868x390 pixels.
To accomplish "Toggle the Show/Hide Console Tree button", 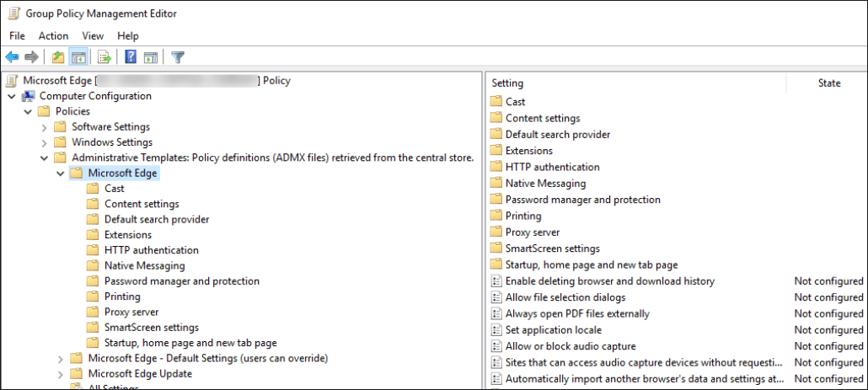I will (x=78, y=57).
